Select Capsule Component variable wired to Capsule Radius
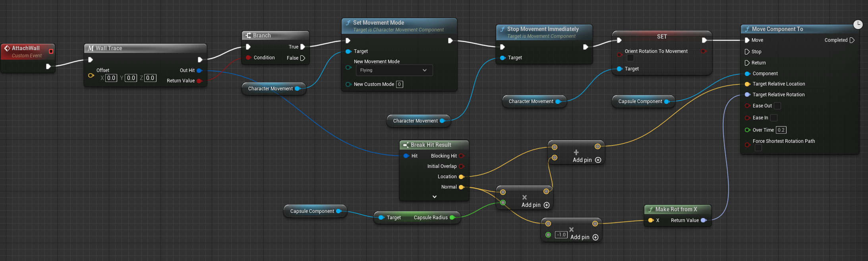 (x=315, y=211)
